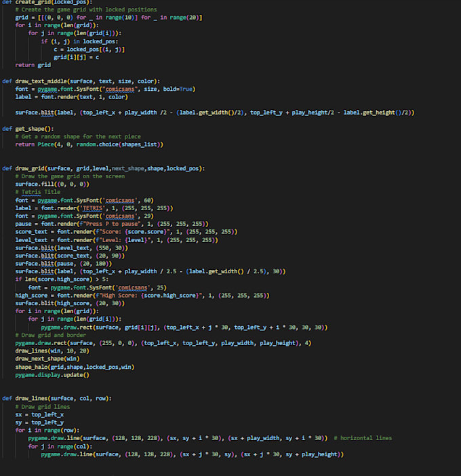The image size is (461, 476).
Task: Click the 'pygame.display.update()' line
Action: [x=52, y=375]
